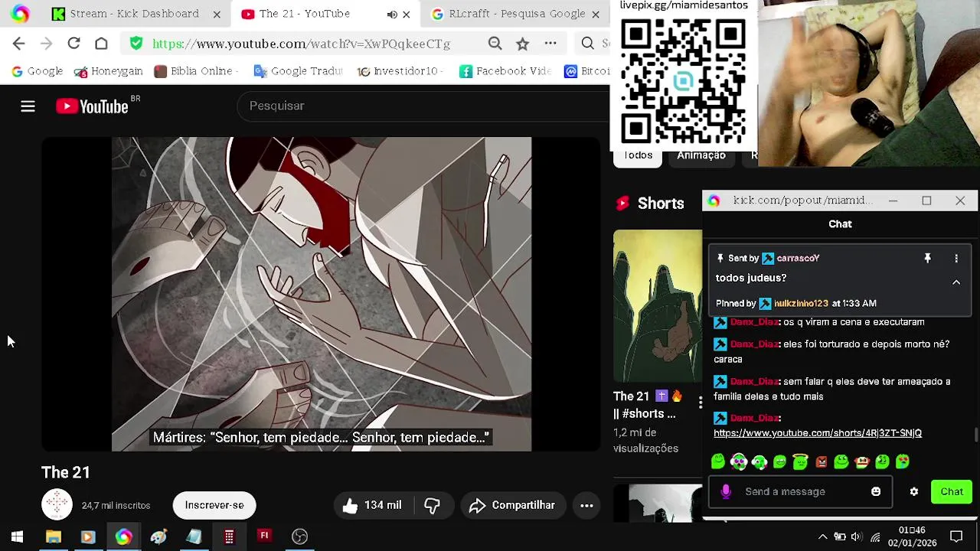Focus the Send a message field
The width and height of the screenshot is (980, 551).
pos(800,492)
